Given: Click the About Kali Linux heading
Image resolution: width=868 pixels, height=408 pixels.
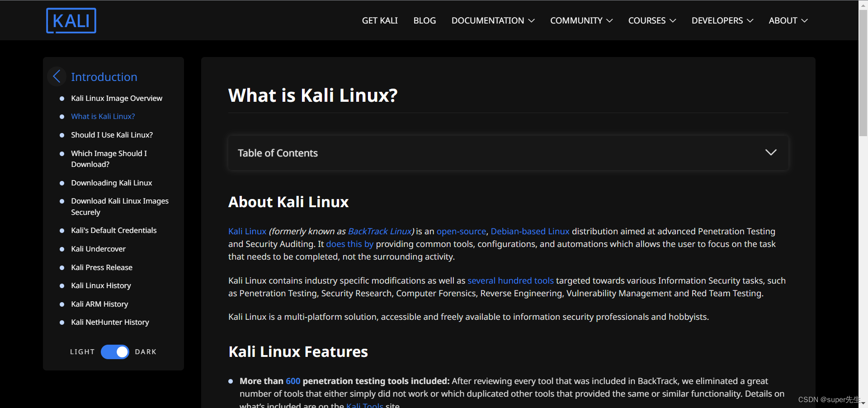Looking at the screenshot, I should (x=288, y=202).
